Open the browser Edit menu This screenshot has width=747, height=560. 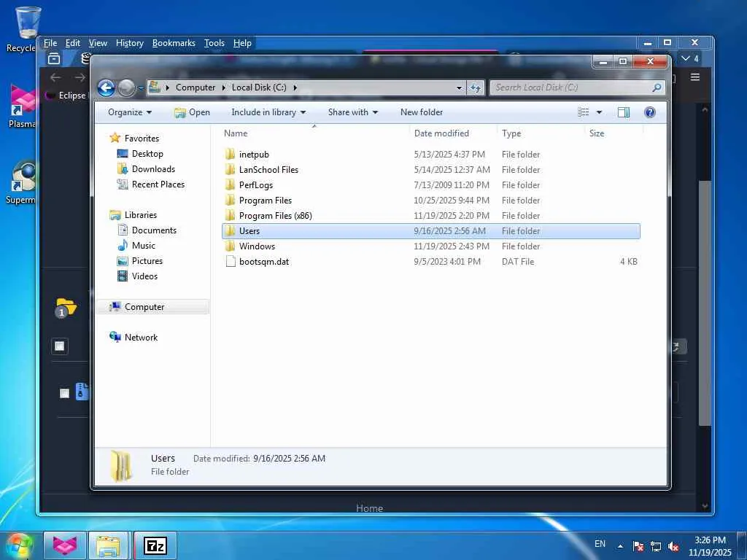pos(72,43)
